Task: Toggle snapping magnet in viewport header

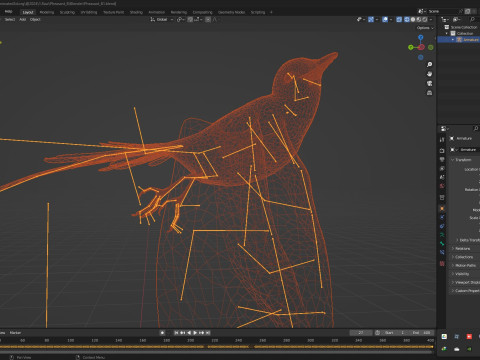Action: coord(190,20)
